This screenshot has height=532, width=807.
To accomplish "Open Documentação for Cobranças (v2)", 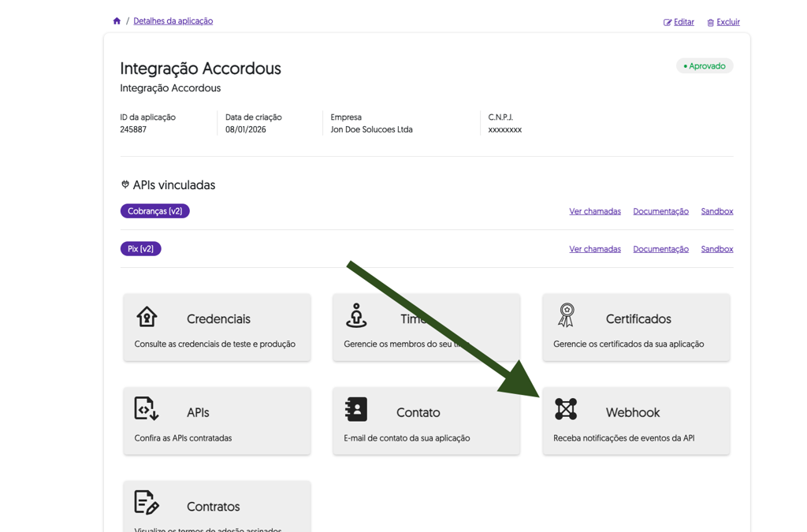I will click(661, 211).
